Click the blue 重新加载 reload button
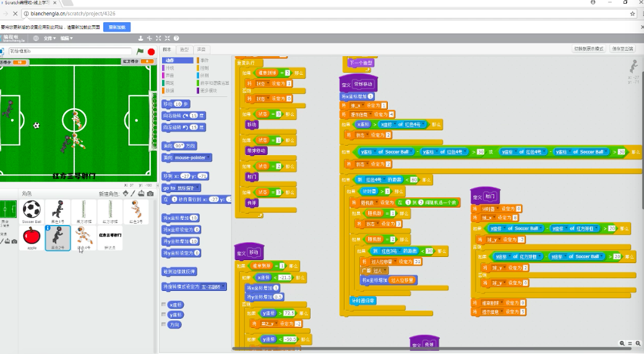This screenshot has height=354, width=644. click(x=116, y=27)
